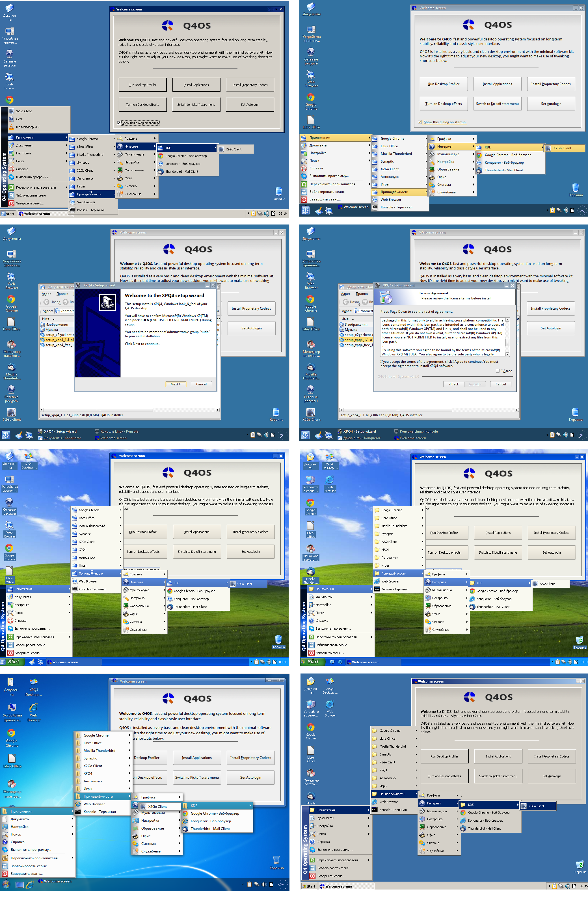Click Switch to Kickoff start menu above yellow-highlighted menu
The width and height of the screenshot is (588, 898).
tap(497, 104)
